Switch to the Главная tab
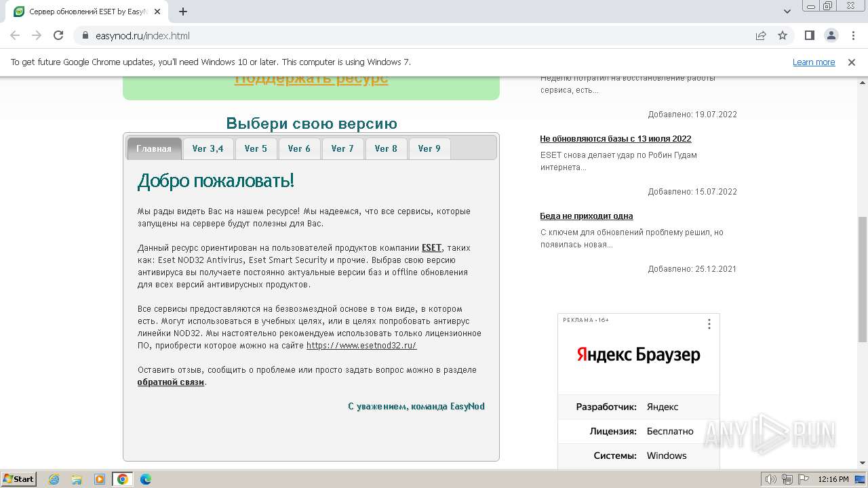868x488 pixels. [x=154, y=148]
